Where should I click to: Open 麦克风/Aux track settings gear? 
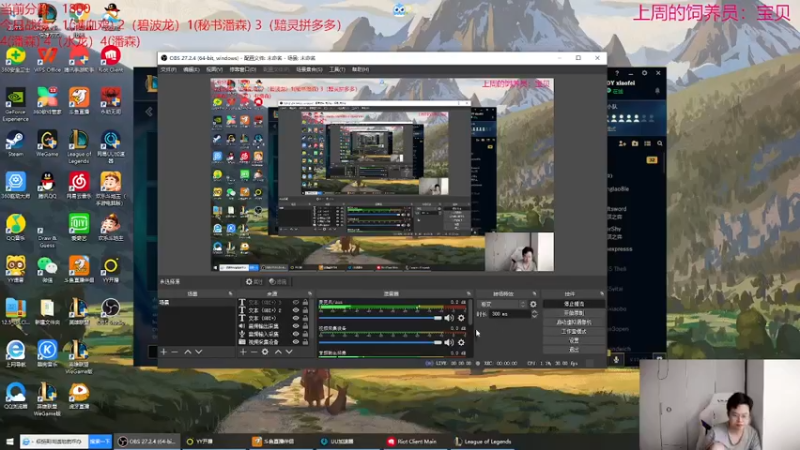pos(461,318)
